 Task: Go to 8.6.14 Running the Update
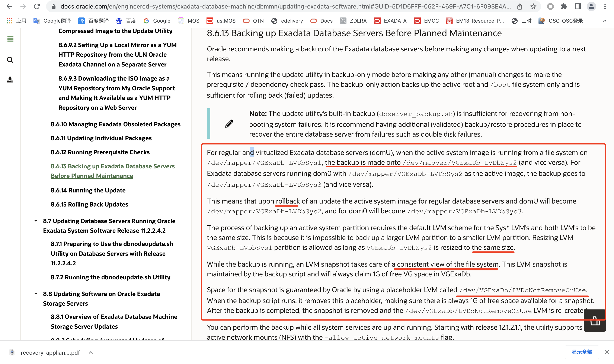coord(88,190)
